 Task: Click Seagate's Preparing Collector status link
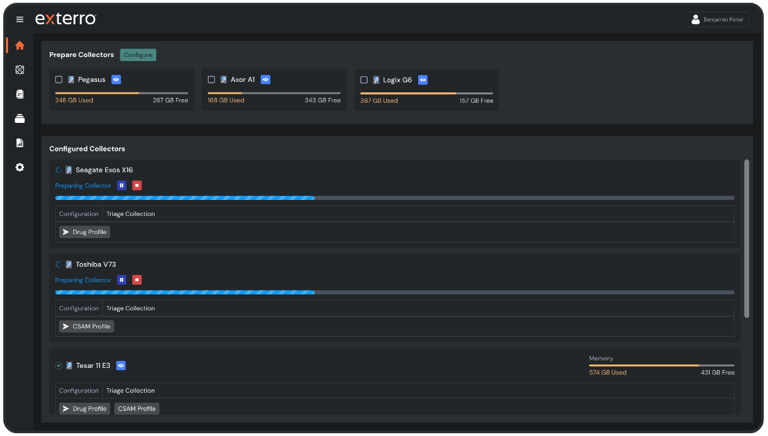coord(83,186)
